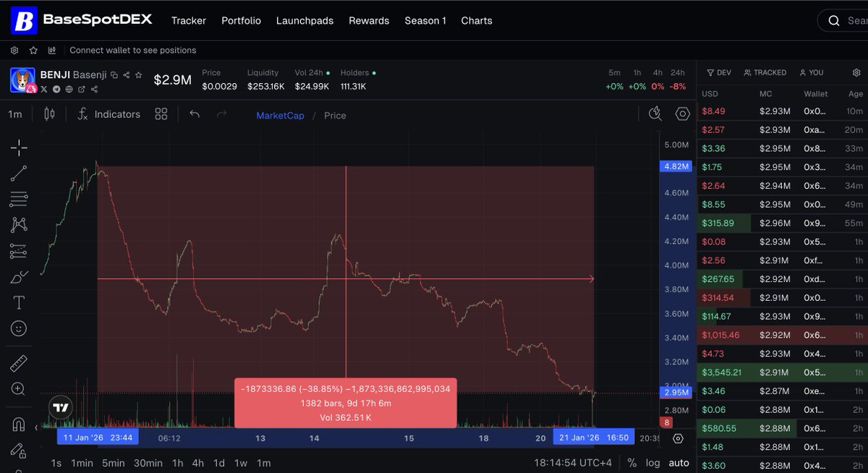
Task: Select the 5min timeframe
Action: coord(113,463)
